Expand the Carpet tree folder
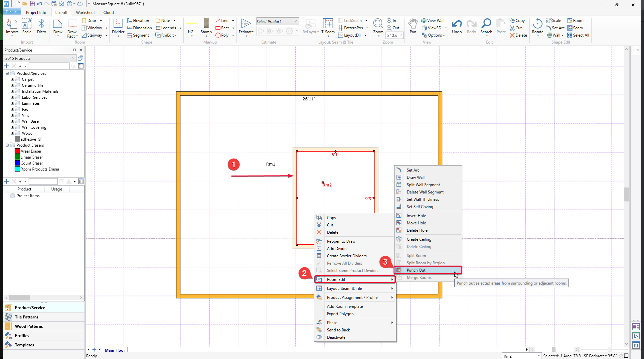Viewport: 644px width, 359px height. [12, 79]
